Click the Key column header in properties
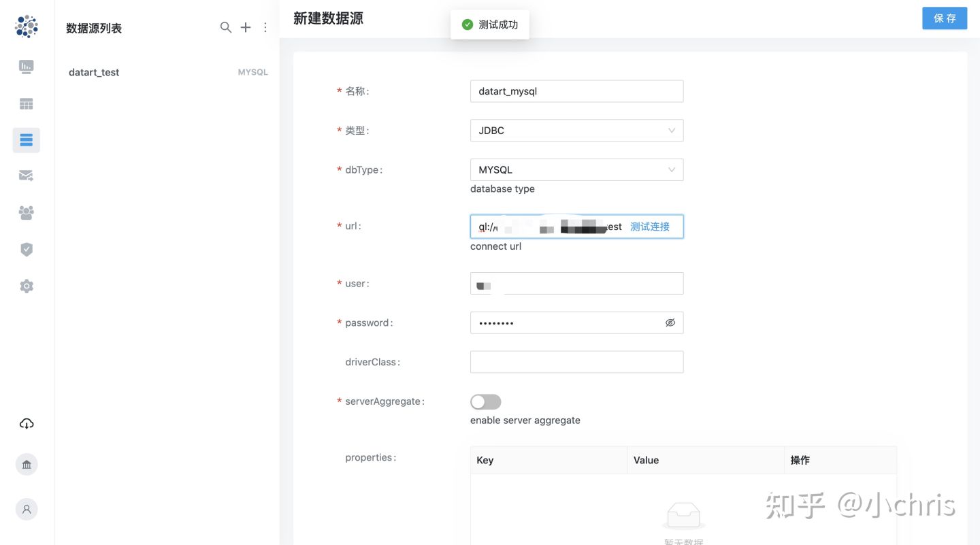This screenshot has width=980, height=545. (x=549, y=460)
